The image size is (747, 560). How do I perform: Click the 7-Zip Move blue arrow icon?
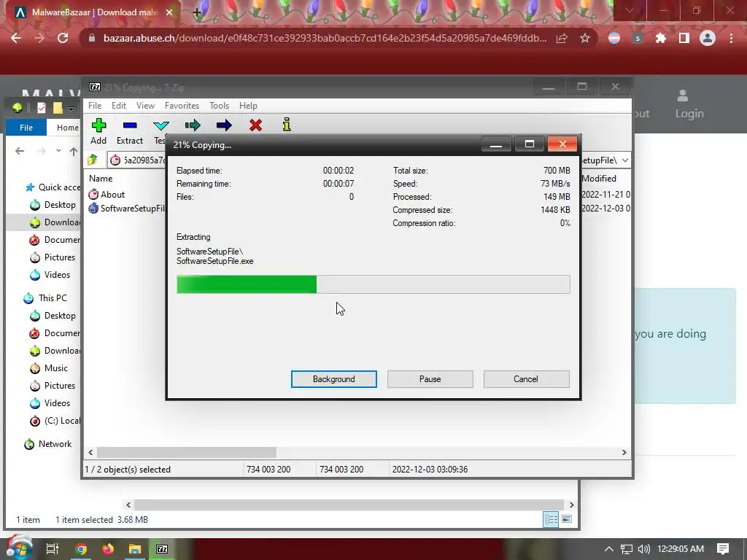(x=224, y=125)
